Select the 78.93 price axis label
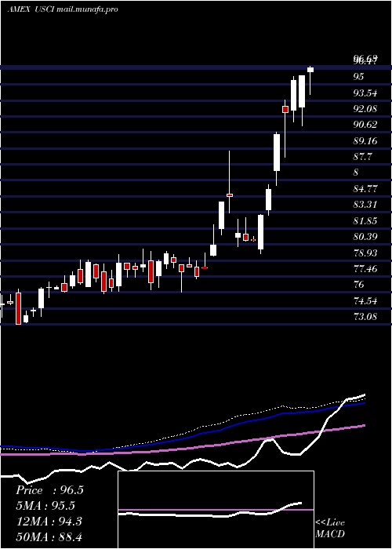This screenshot has height=549, width=392. point(365,253)
